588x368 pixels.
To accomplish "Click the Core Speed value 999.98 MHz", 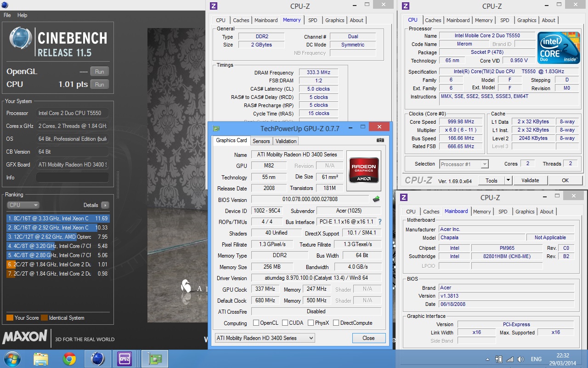I will point(460,122).
